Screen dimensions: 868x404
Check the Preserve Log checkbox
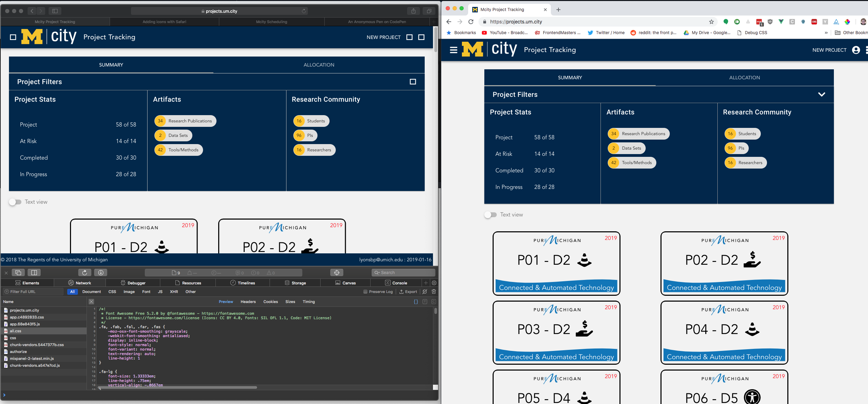365,291
